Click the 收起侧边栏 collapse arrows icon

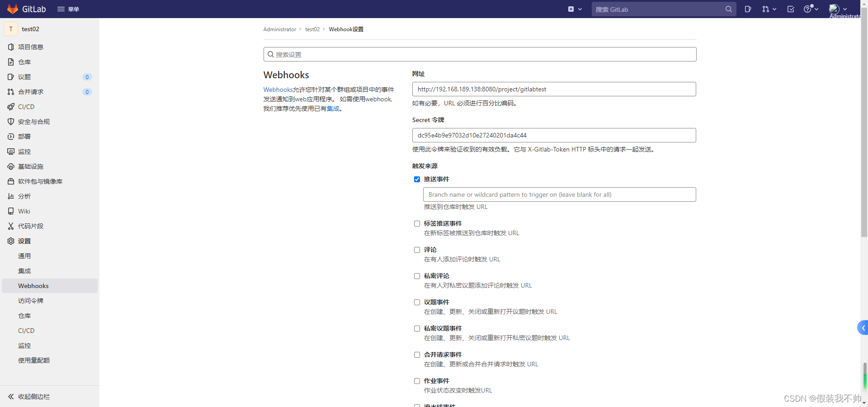(11, 397)
